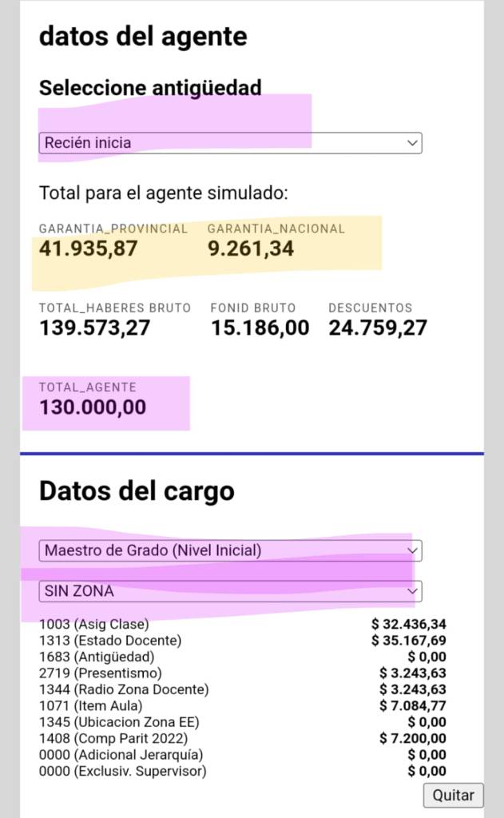Open the 'Recién inicia' antigüedad dropdown
The height and width of the screenshot is (818, 504).
(x=230, y=143)
